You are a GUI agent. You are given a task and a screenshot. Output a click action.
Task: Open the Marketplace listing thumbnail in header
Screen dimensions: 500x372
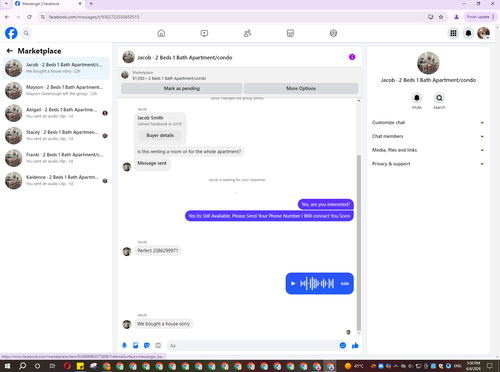[x=125, y=75]
